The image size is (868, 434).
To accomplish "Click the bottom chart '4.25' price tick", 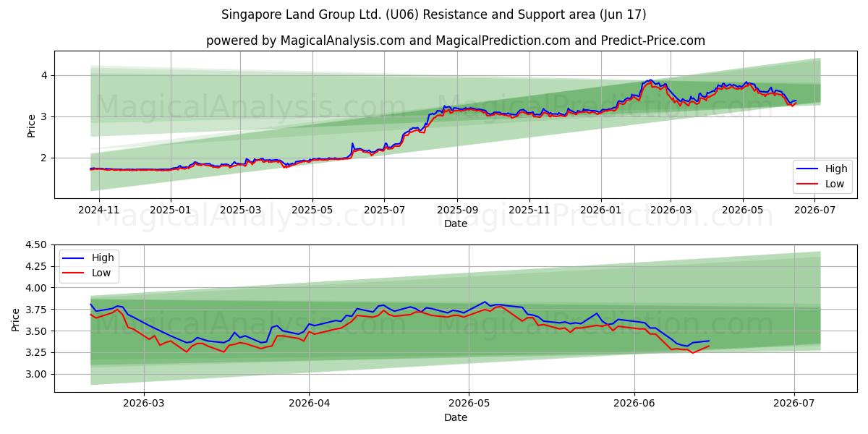I will [x=38, y=266].
